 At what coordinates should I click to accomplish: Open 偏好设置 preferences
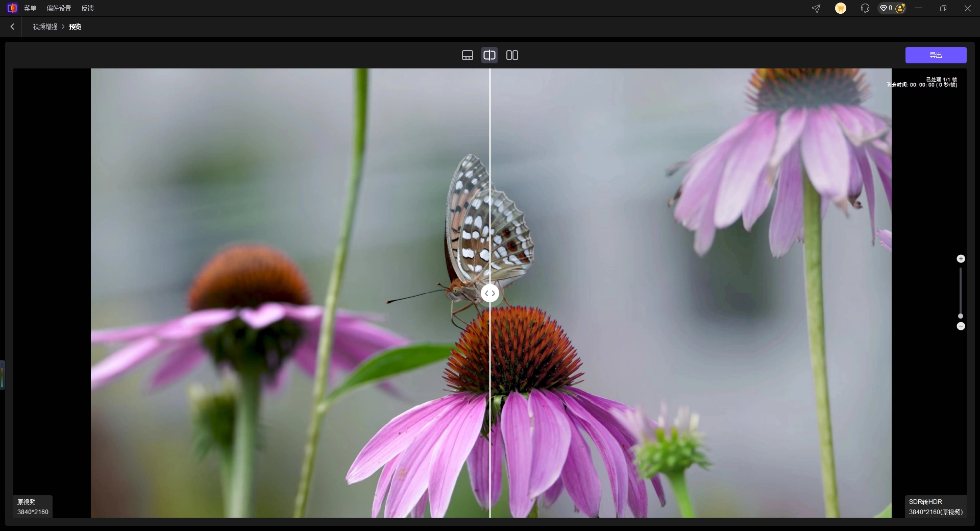59,8
